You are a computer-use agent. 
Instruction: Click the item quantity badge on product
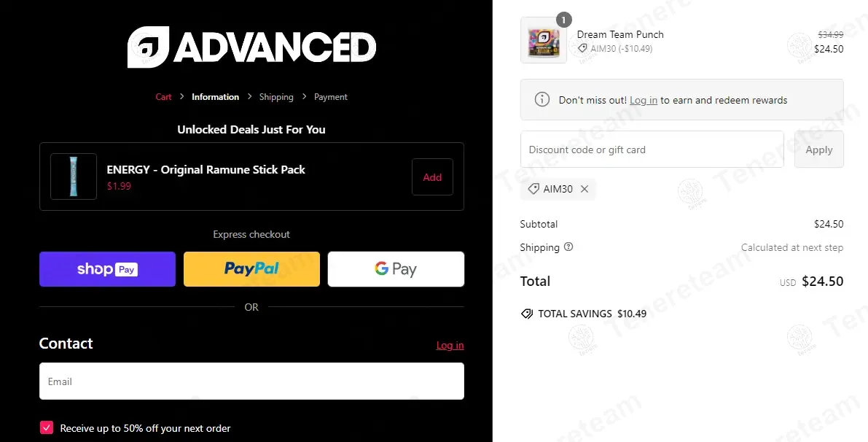point(563,20)
